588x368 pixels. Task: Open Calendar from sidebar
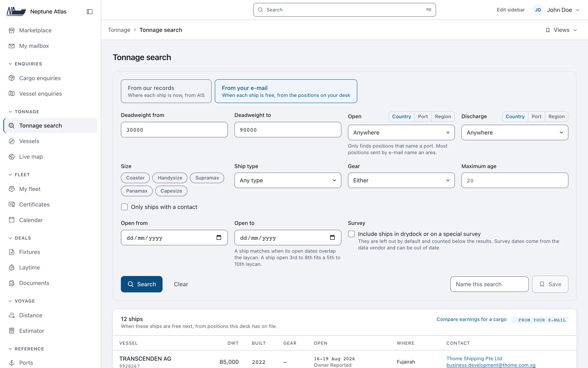pos(51,220)
